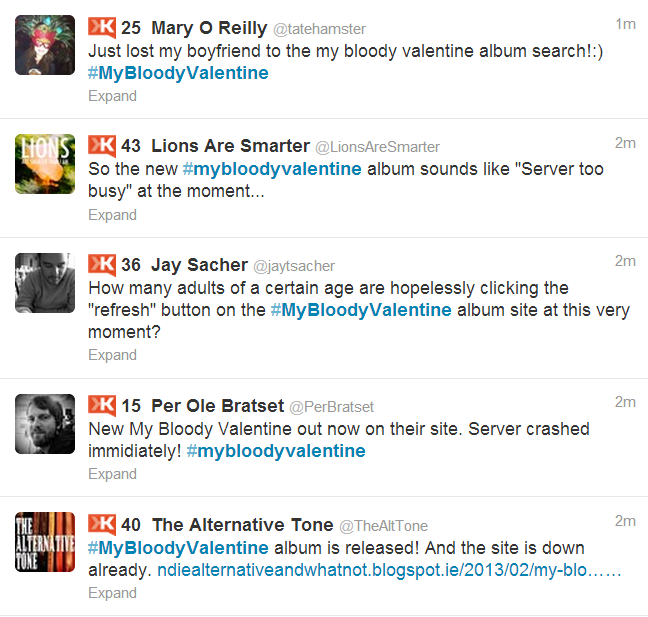This screenshot has height=617, width=648.
Task: Expand The Alternative Tone's tweet
Action: tap(112, 593)
